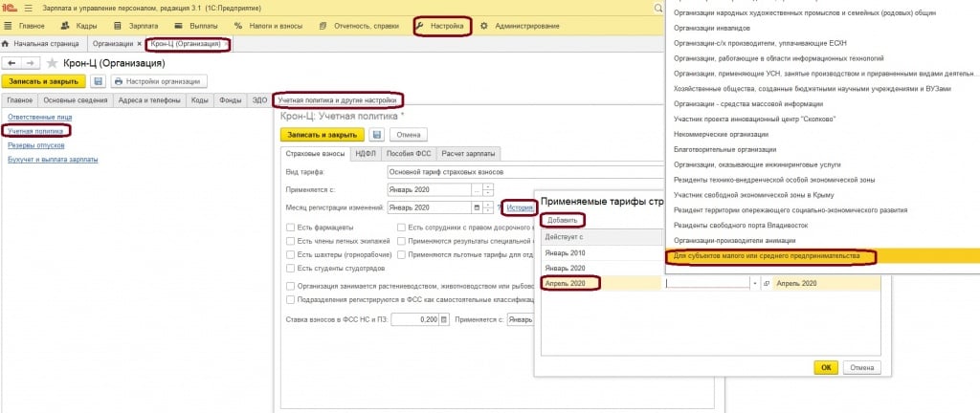Viewport: 980px width, 413px height.
Task: Open the 1C main hamburger menu icon
Action: click(30, 8)
